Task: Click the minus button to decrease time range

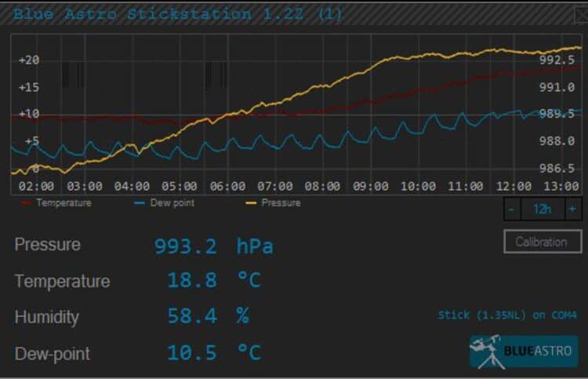Action: coord(512,209)
